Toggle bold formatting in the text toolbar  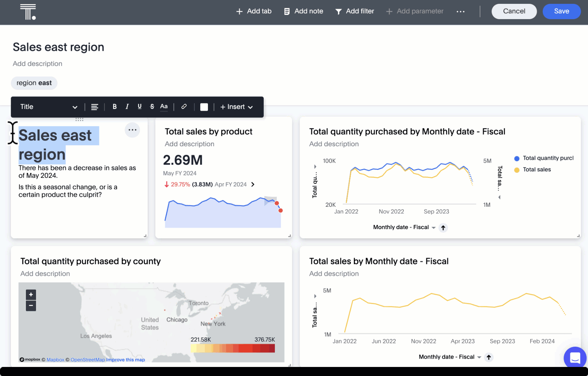[115, 107]
